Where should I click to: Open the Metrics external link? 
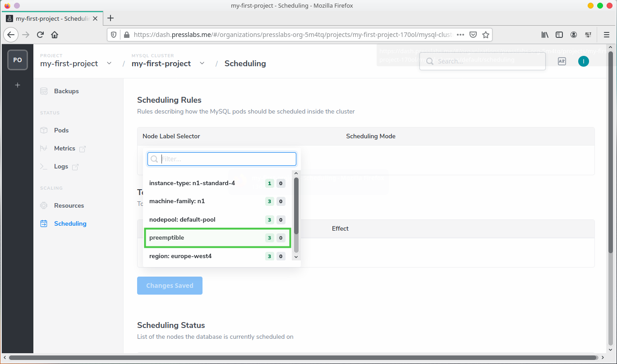coord(69,148)
